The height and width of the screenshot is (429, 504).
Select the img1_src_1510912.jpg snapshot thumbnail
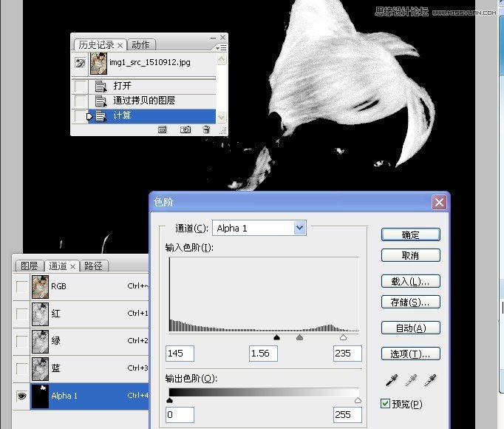coord(98,63)
